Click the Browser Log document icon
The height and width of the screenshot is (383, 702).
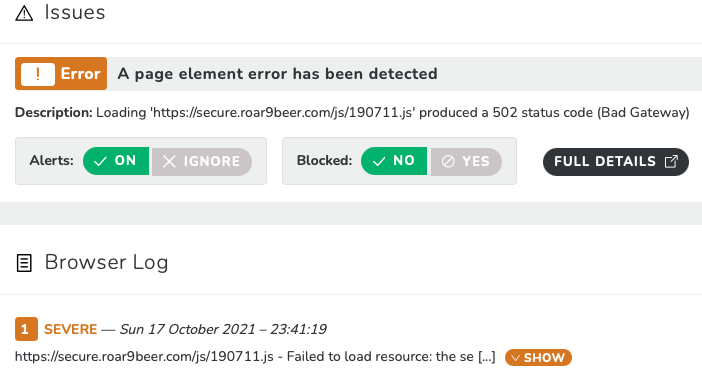pos(24,263)
